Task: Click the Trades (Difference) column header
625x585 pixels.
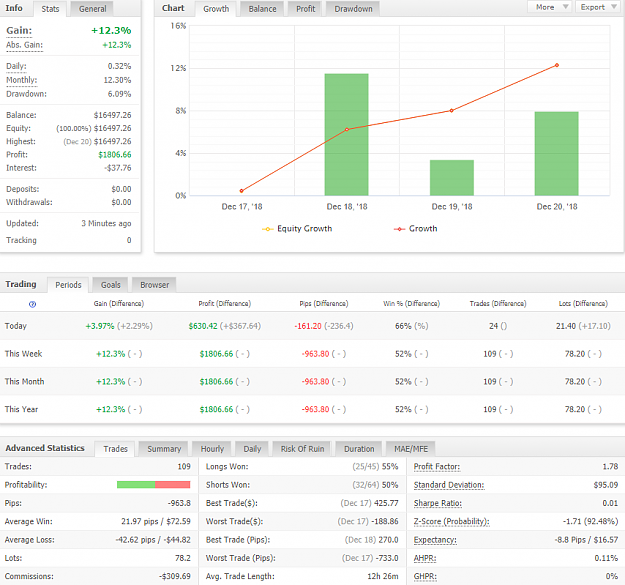Action: click(x=498, y=304)
